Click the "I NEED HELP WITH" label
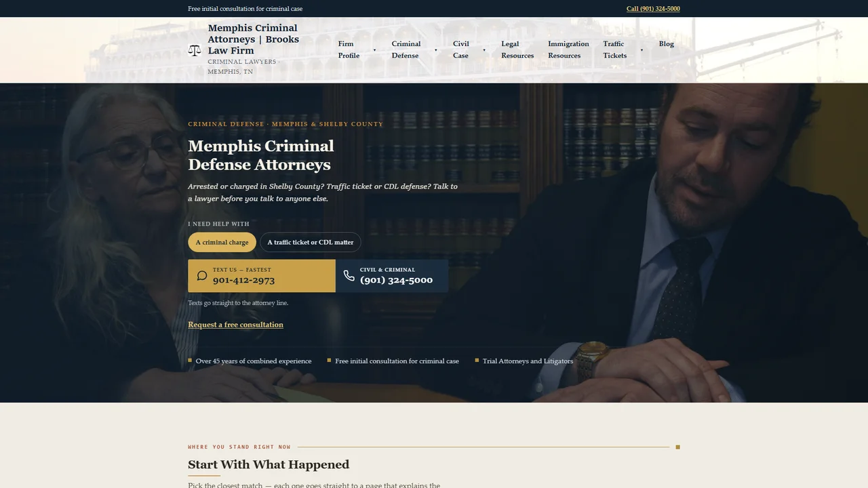This screenshot has width=868, height=488. click(x=218, y=224)
